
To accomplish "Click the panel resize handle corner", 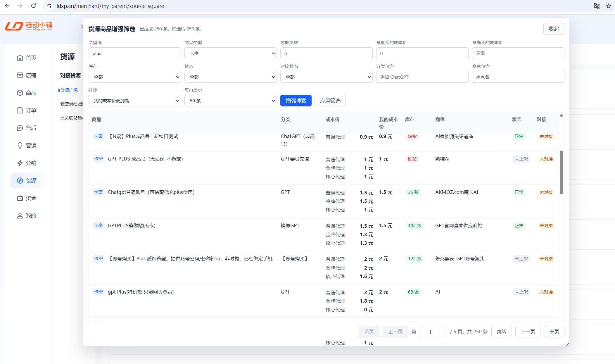I will tap(567, 344).
